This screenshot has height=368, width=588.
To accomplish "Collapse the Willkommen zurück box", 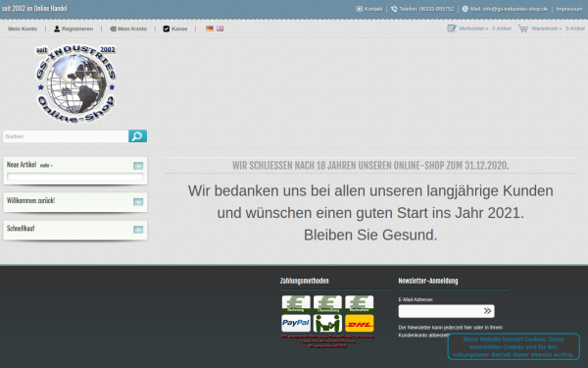I will pos(138,201).
